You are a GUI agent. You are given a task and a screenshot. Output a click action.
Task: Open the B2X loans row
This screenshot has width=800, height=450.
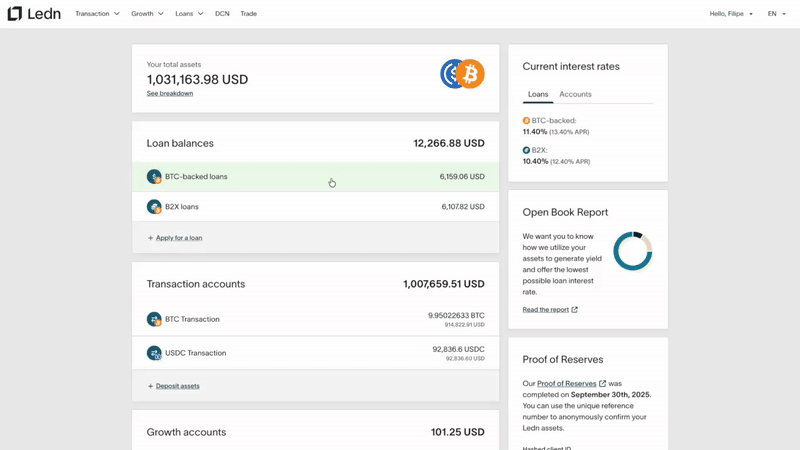click(x=315, y=207)
